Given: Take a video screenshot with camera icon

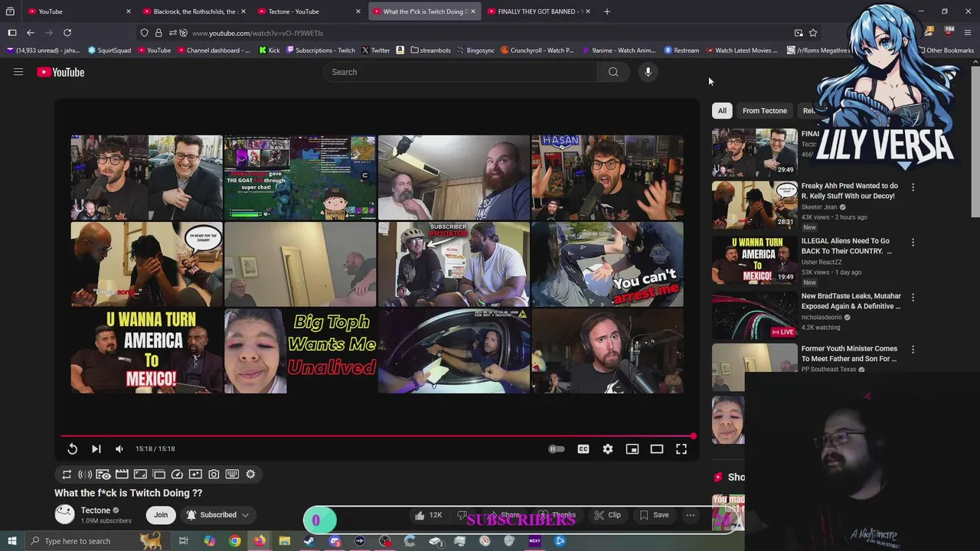Looking at the screenshot, I should [x=214, y=474].
